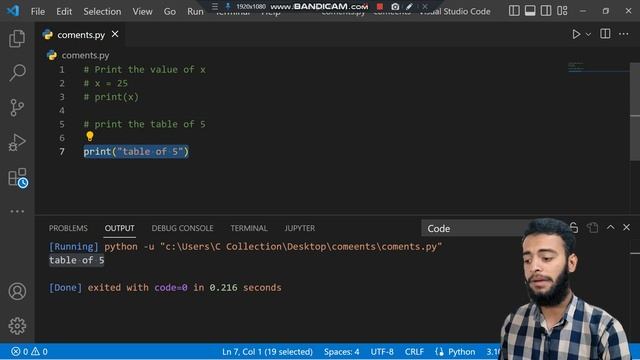The width and height of the screenshot is (640, 360).
Task: Click the errors and warnings status indicator
Action: pyautogui.click(x=29, y=351)
